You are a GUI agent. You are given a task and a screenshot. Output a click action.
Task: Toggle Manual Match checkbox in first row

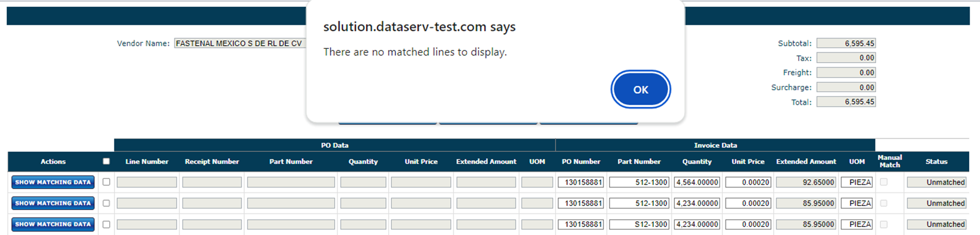coord(883,182)
